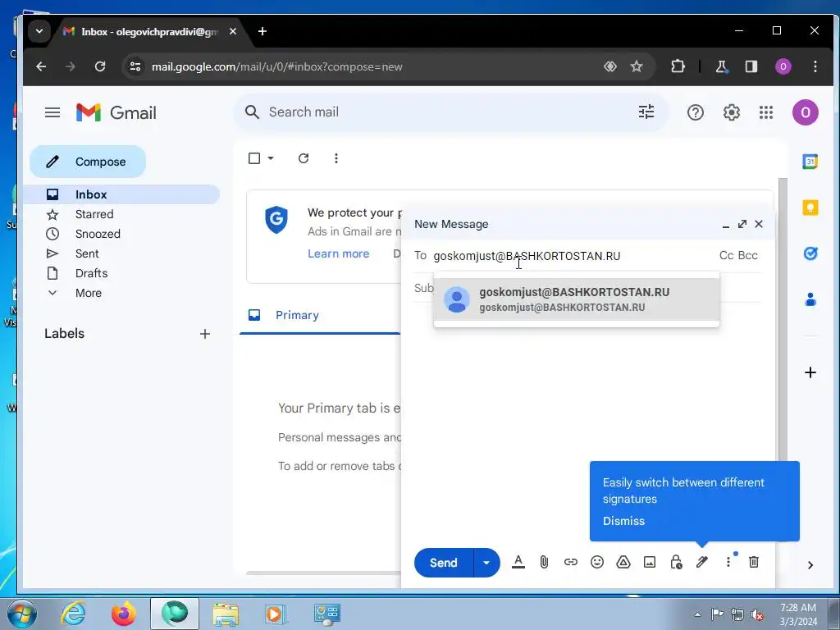Open Google Calendar side panel
Screen dimensions: 840x630
tap(810, 162)
